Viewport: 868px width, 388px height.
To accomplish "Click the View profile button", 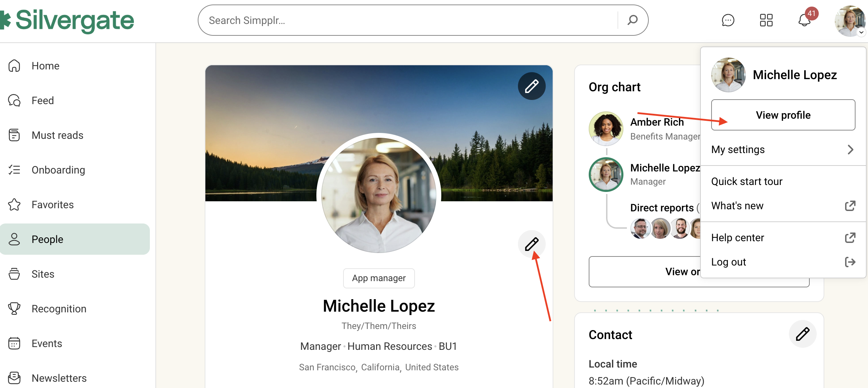I will coord(783,115).
